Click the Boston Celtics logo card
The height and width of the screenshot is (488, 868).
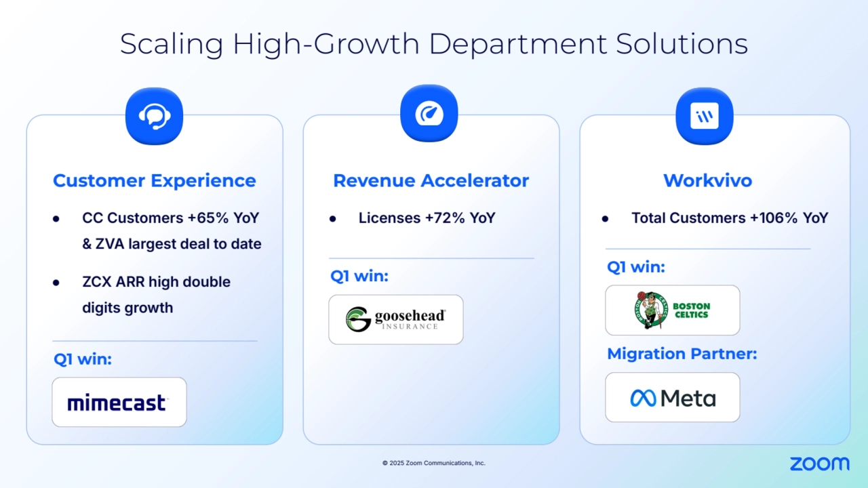[x=673, y=310]
